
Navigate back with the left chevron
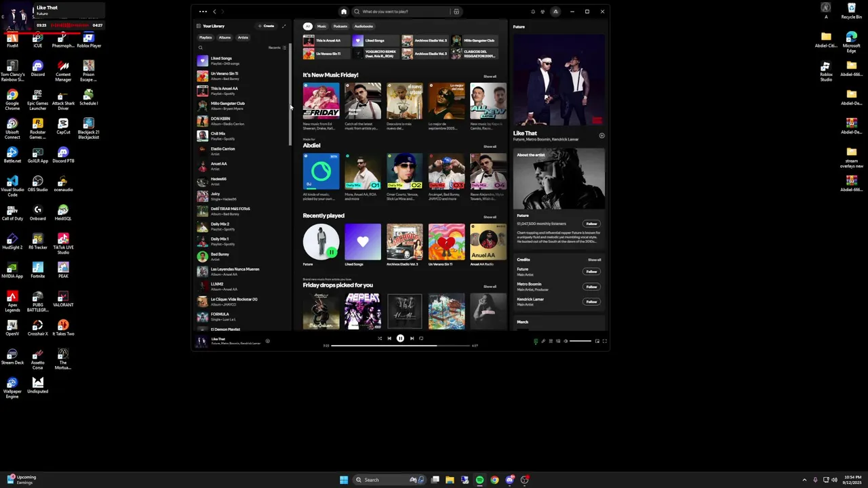pos(214,12)
